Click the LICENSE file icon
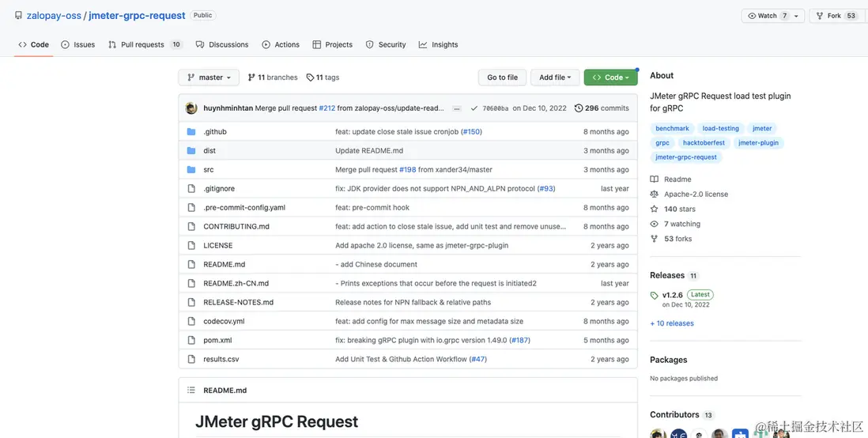Screen dimensions: 868x438 coord(191,245)
